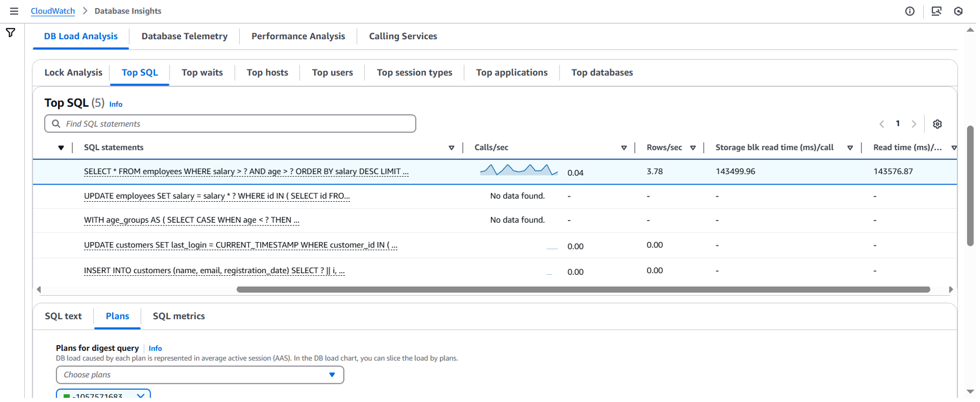Go to next page of SQL results
Image resolution: width=980 pixels, height=402 pixels.
914,124
